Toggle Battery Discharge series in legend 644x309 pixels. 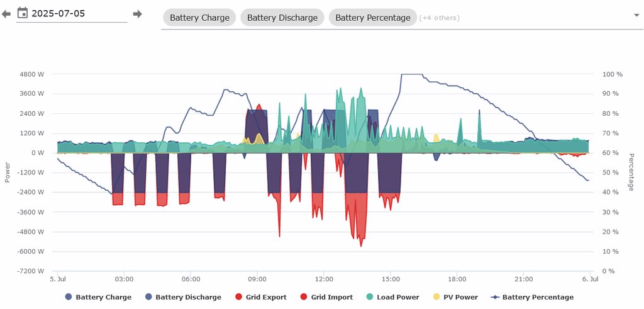pyautogui.click(x=188, y=297)
